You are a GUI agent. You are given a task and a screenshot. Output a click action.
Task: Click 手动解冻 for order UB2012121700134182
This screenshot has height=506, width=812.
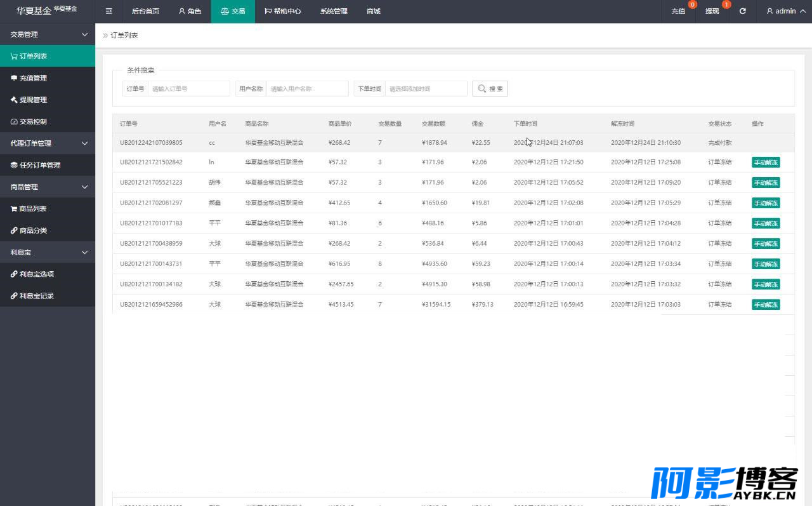[x=766, y=284]
